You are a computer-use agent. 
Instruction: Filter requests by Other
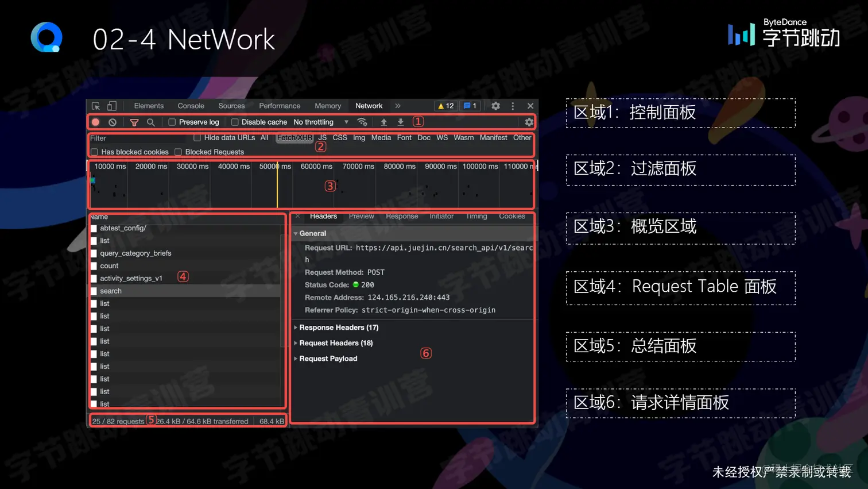click(x=522, y=137)
